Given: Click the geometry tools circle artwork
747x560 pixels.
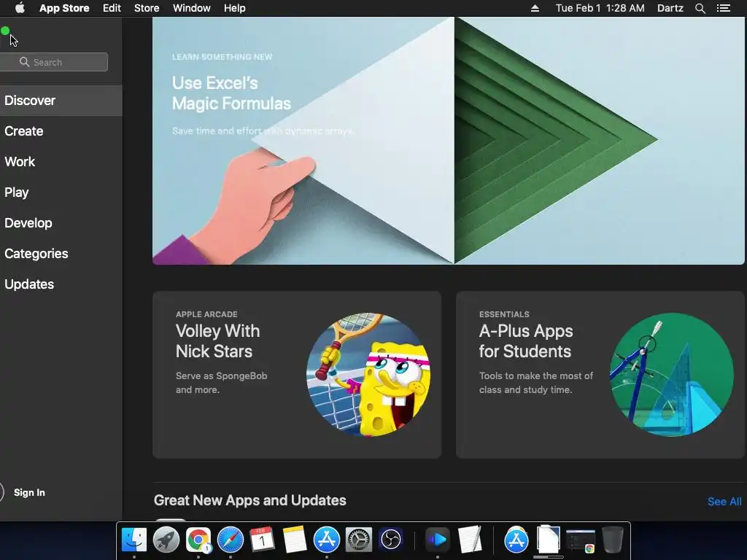Looking at the screenshot, I should pos(672,374).
